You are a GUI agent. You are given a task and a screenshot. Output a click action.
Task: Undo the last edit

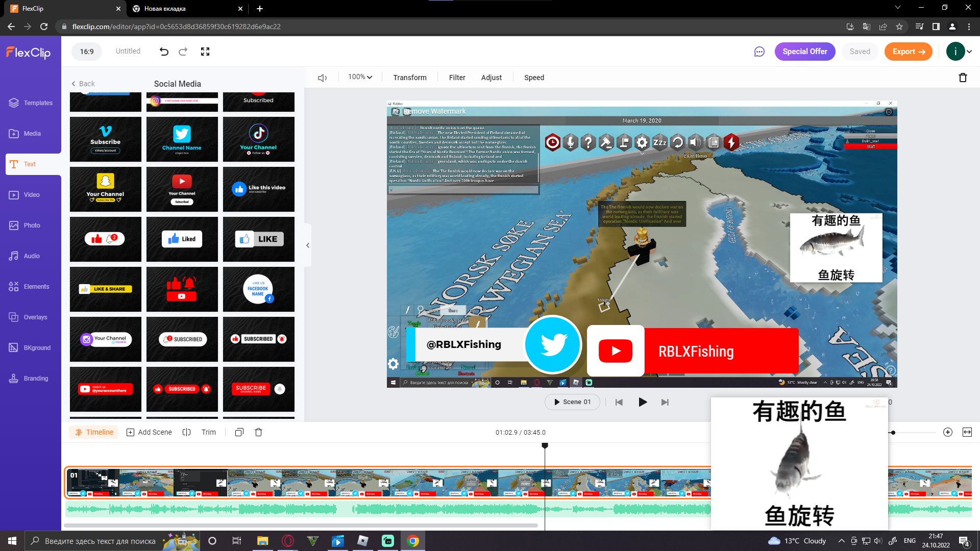(163, 51)
